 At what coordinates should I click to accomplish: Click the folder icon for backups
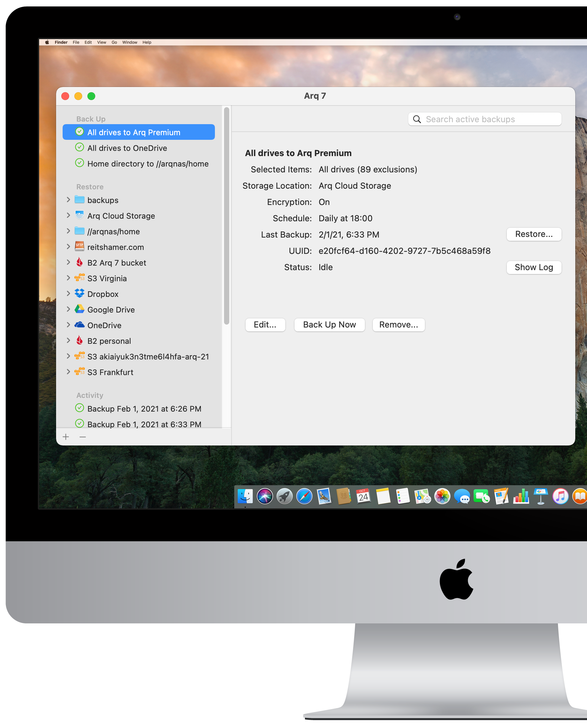(x=80, y=199)
